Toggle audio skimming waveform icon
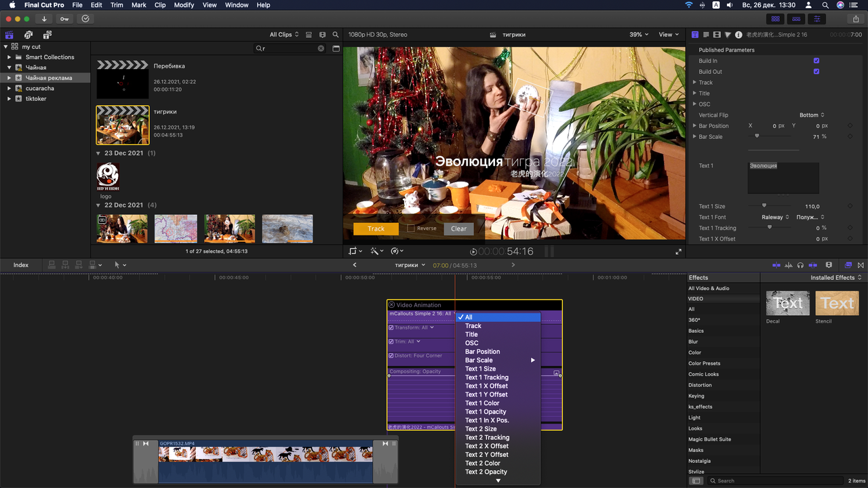 (789, 265)
